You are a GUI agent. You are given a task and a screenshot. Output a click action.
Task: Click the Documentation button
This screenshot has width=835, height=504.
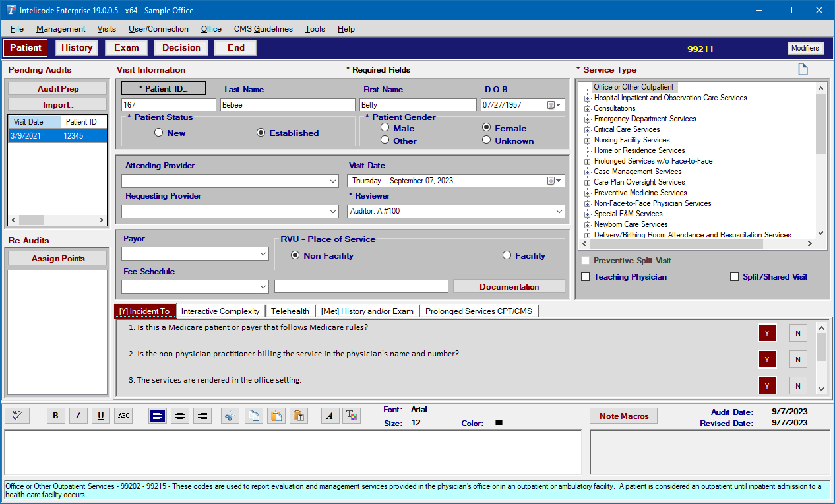pos(509,286)
